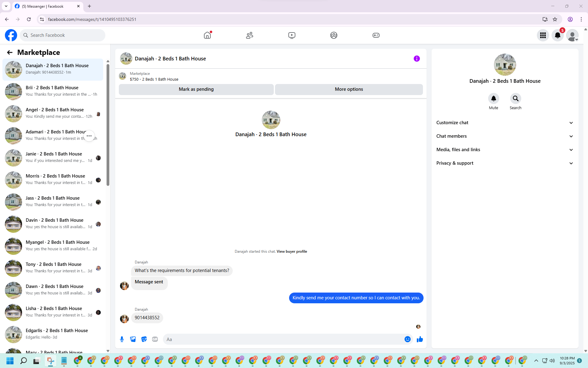Expand Customize chat section
The image size is (588, 368).
(504, 123)
